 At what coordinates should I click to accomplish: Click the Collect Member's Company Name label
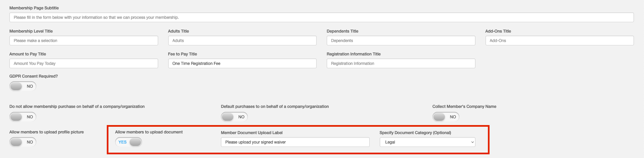[x=464, y=107]
